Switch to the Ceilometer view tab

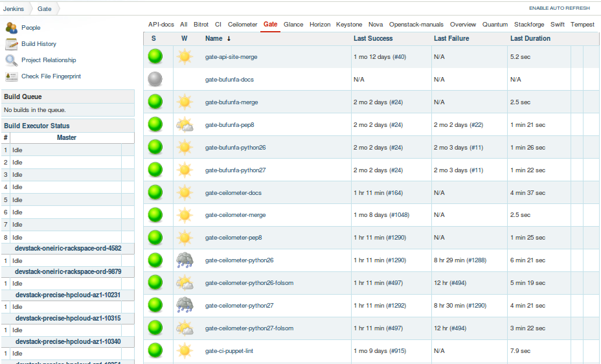[242, 25]
